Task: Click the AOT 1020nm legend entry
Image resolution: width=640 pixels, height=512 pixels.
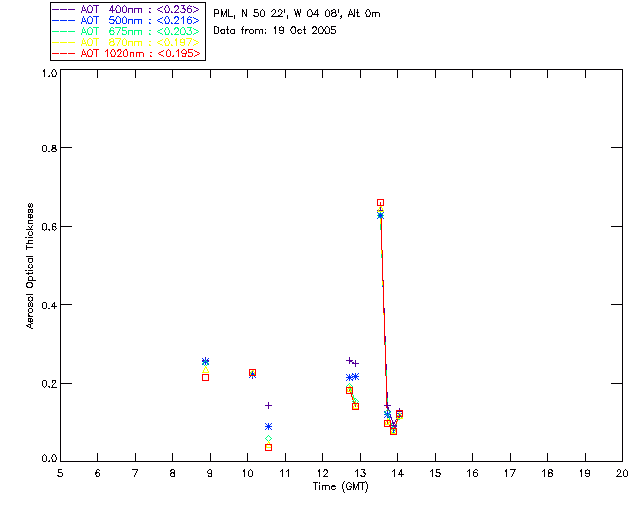Action: [x=126, y=53]
